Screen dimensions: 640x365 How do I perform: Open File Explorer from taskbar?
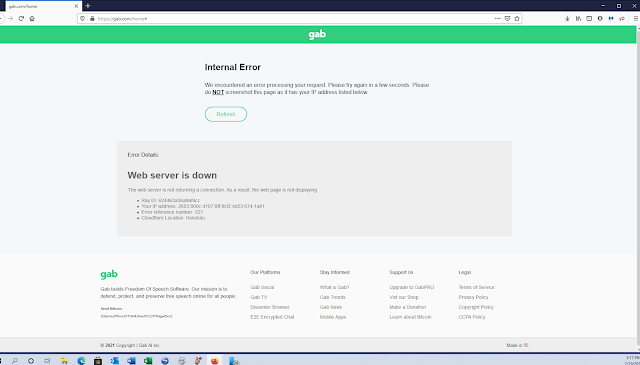(x=64, y=361)
